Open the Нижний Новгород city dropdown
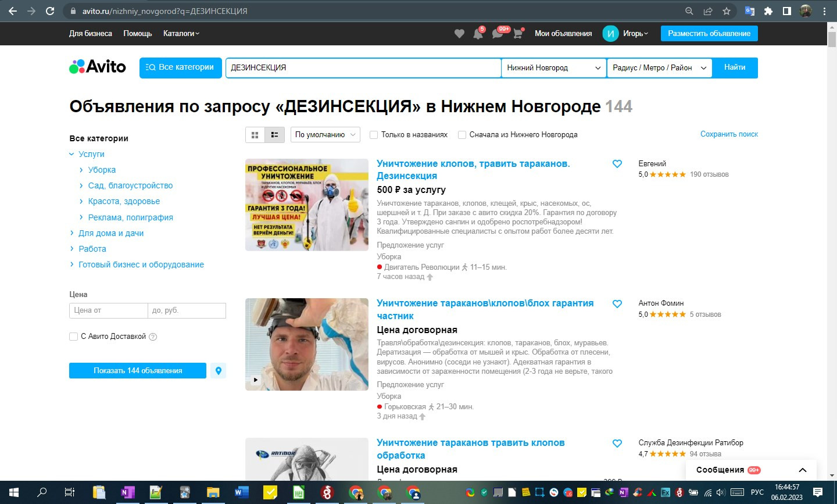Screen dimensions: 837x504 coord(554,67)
